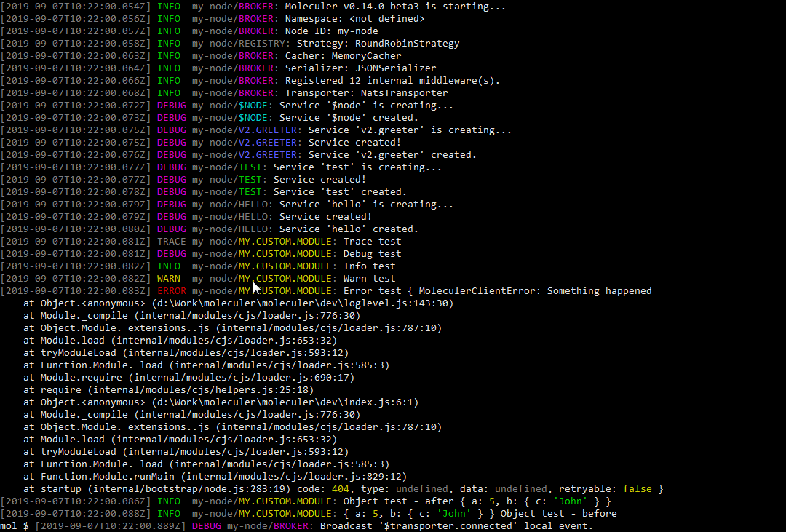Click "Broadcast '$transporter.connected' local event." message

pyautogui.click(x=456, y=526)
